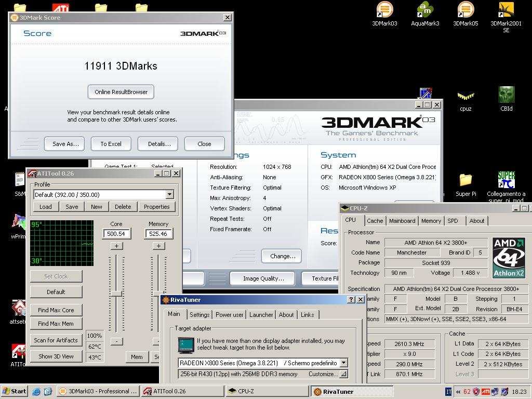532x399 pixels.
Task: Click the RivaTuner help question mark button
Action: (351, 299)
